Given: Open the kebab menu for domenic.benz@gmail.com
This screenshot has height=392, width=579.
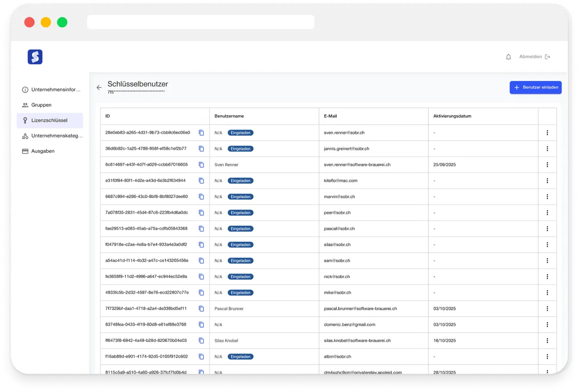Looking at the screenshot, I should click(547, 324).
